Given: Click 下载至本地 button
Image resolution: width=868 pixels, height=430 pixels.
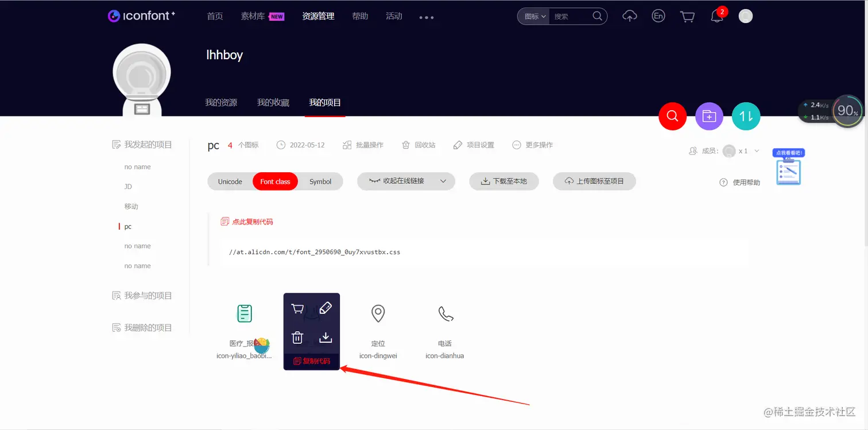Looking at the screenshot, I should 503,181.
